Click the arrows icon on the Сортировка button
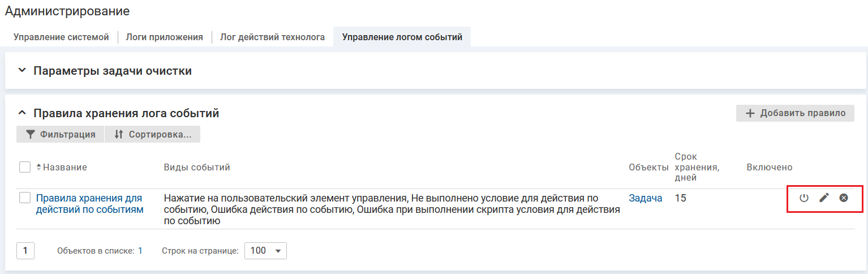The width and height of the screenshot is (868, 274). click(118, 134)
